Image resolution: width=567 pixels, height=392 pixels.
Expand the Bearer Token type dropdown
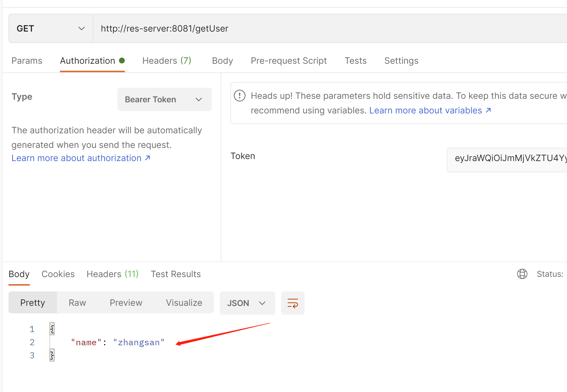(164, 99)
